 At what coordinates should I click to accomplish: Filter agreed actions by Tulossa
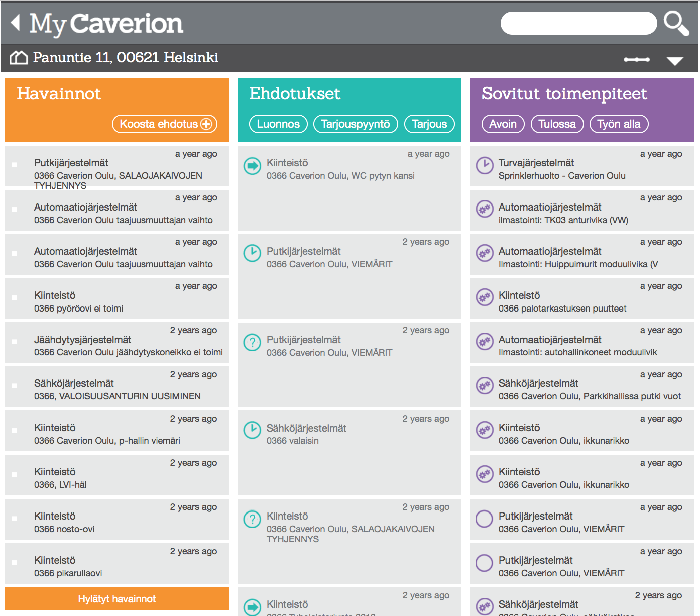(x=557, y=124)
